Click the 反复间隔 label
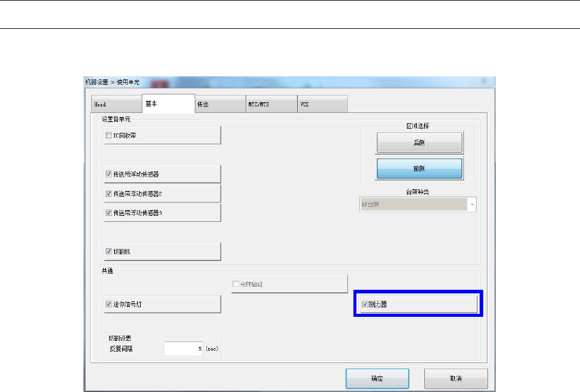 point(121,349)
